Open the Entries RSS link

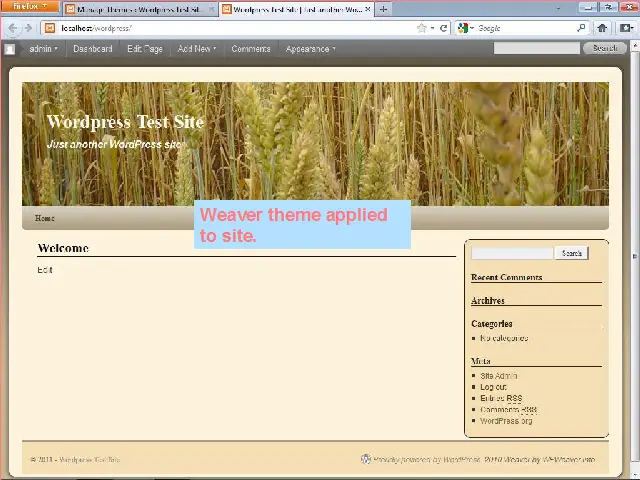501,398
